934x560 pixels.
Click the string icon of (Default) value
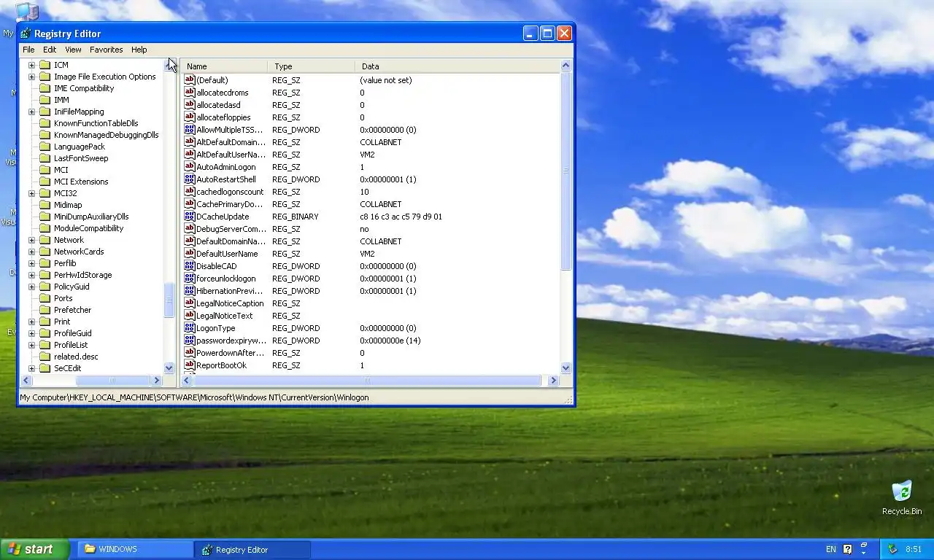pos(190,80)
